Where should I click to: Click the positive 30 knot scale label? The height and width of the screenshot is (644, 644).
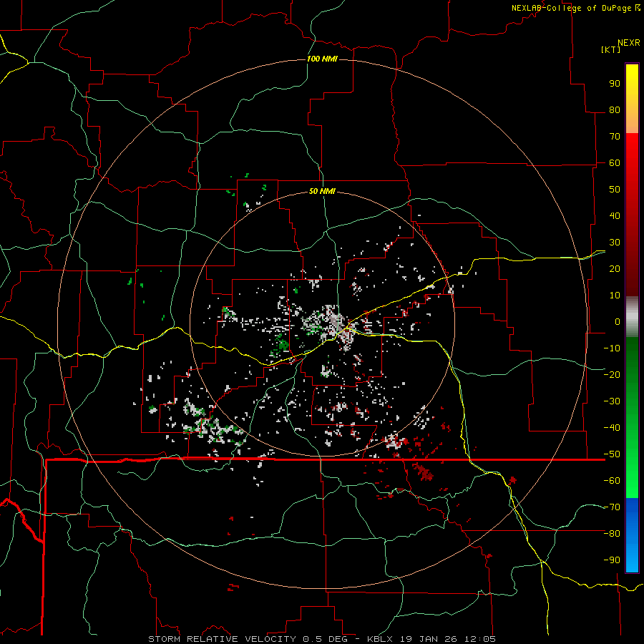pyautogui.click(x=615, y=243)
